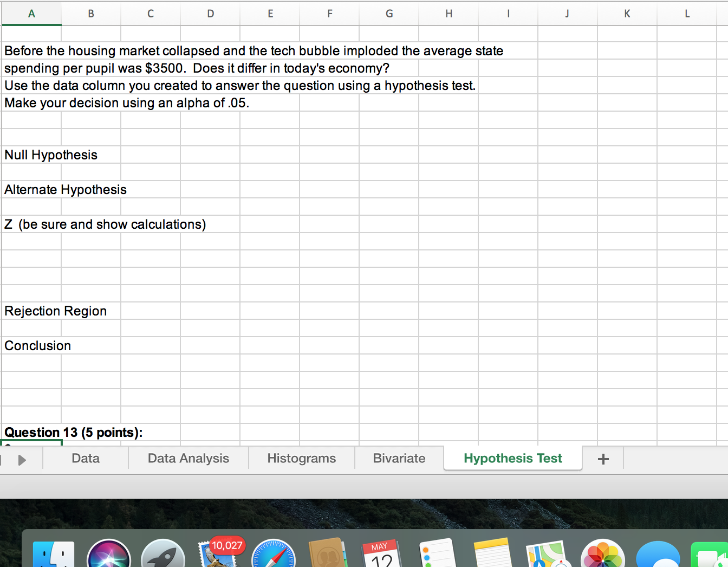Open Safari compass icon
Image resolution: width=728 pixels, height=567 pixels.
tap(274, 554)
